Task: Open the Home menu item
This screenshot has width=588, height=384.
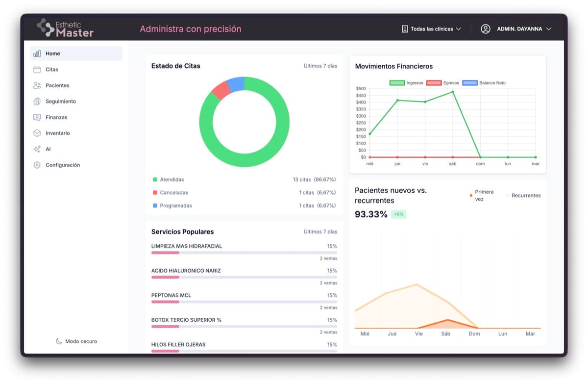Action: tap(76, 53)
